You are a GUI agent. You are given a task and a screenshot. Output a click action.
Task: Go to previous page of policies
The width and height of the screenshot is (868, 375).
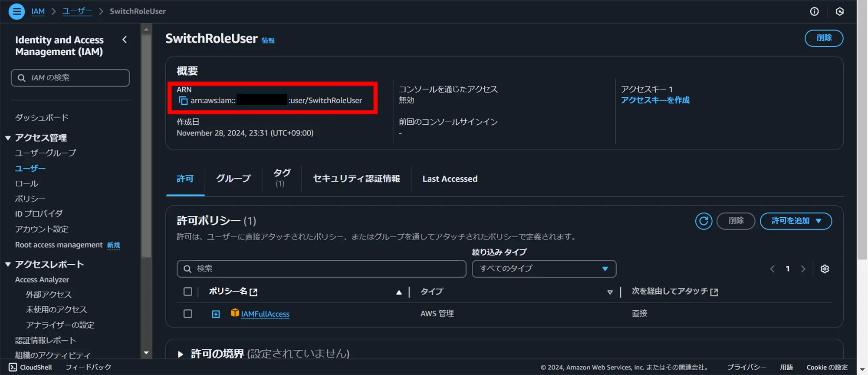click(772, 269)
